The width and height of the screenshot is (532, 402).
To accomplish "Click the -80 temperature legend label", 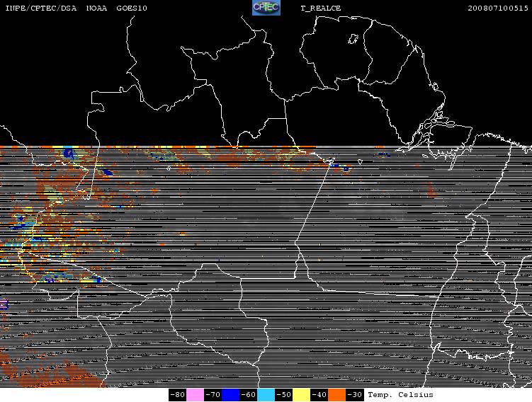I will pyautogui.click(x=177, y=395).
